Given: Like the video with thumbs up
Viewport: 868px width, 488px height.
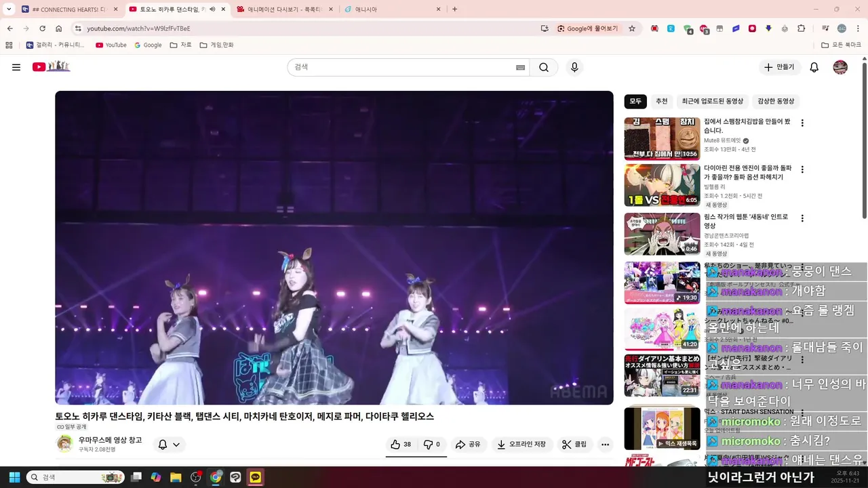Looking at the screenshot, I should coord(401,445).
